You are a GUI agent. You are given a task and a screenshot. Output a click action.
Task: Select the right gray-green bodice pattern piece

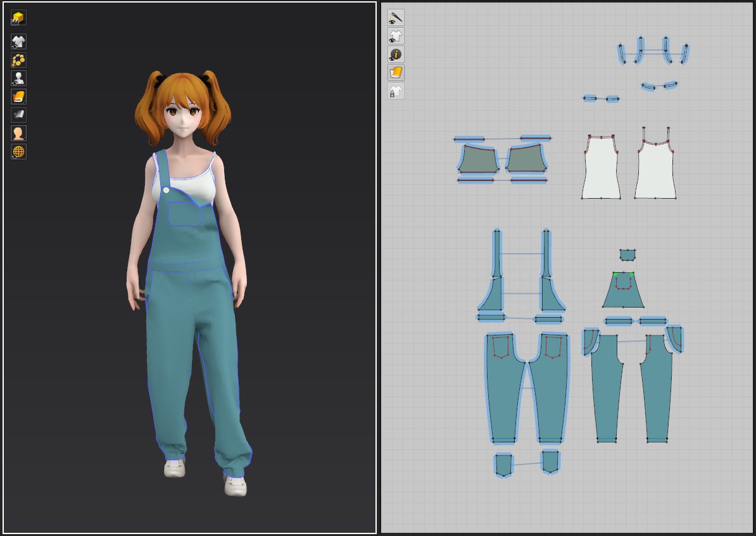(527, 159)
